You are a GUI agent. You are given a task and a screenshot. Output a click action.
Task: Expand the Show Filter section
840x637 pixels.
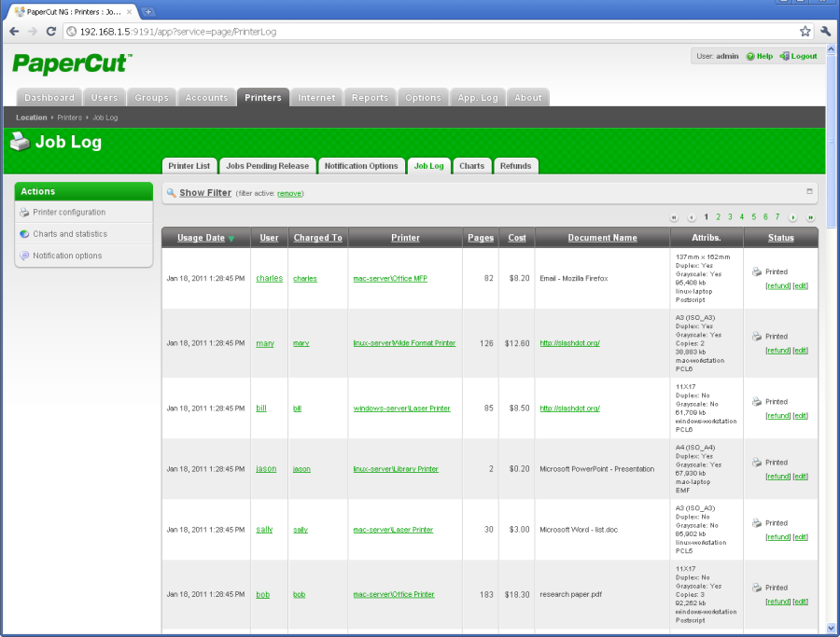pos(205,193)
